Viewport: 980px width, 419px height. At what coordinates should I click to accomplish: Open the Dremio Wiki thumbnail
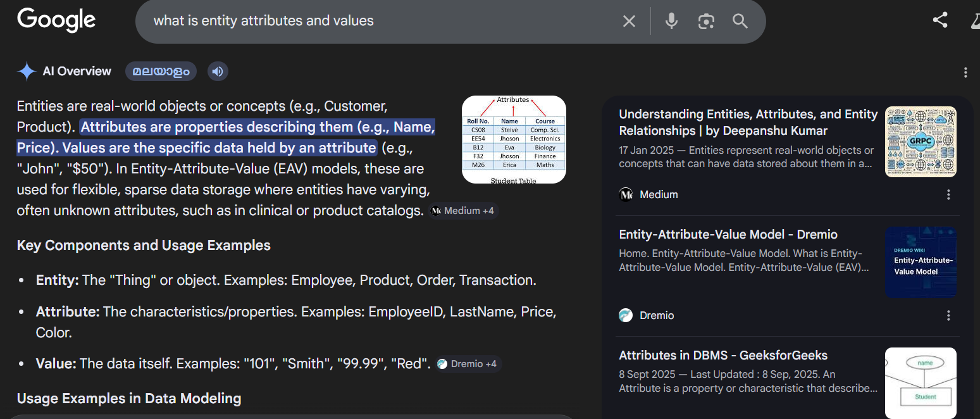[x=921, y=262]
